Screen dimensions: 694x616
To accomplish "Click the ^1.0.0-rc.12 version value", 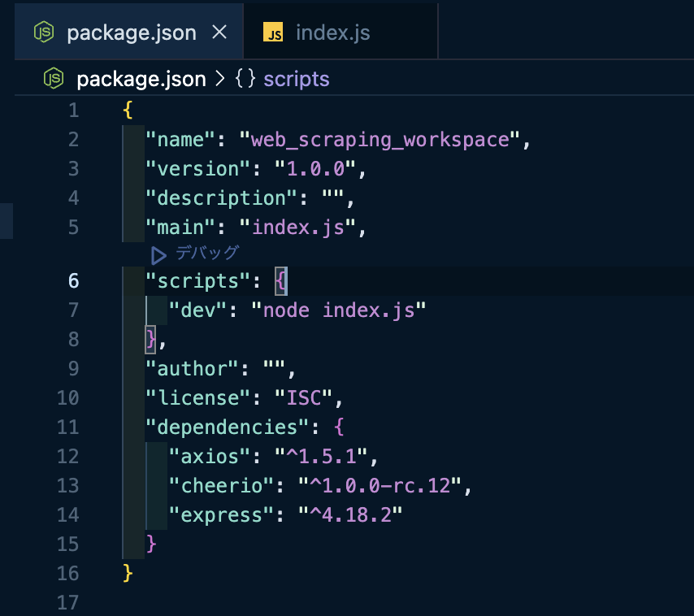I will coord(380,486).
